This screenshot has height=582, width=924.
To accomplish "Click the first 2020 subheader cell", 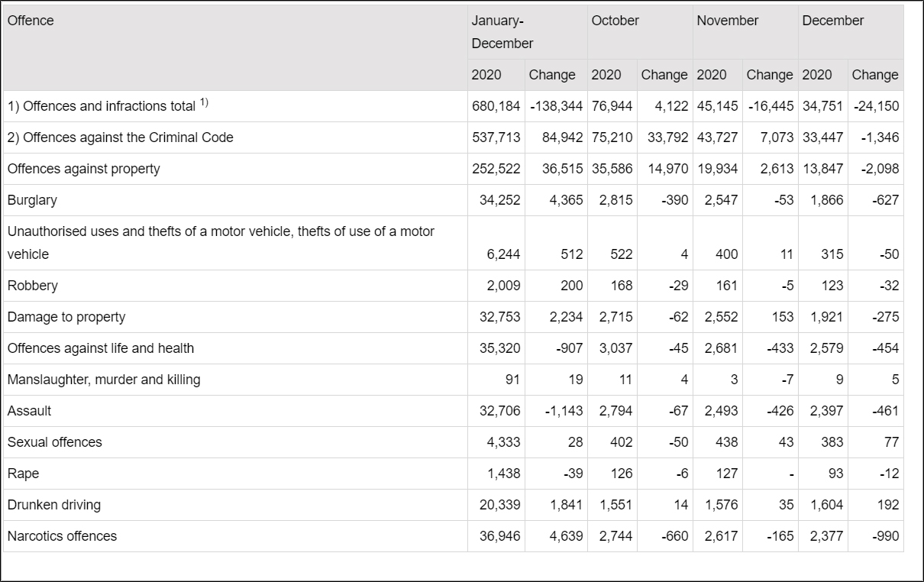I will (486, 75).
